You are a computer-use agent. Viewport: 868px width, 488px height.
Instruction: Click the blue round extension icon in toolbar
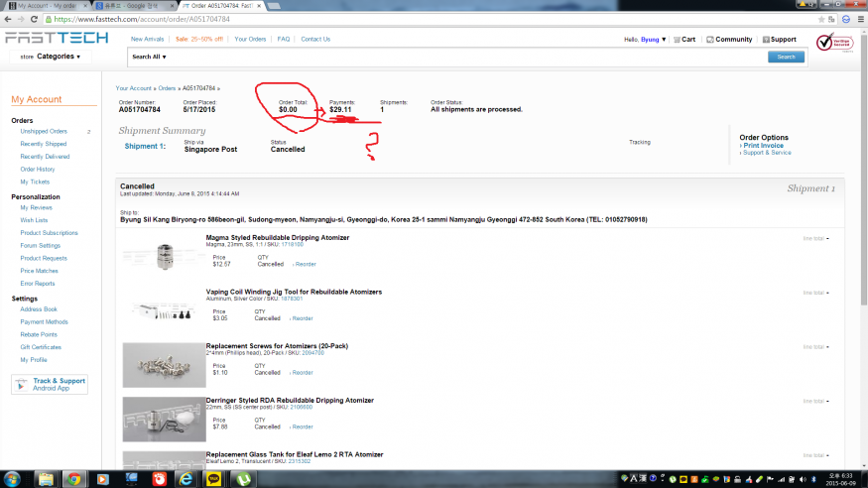click(846, 19)
